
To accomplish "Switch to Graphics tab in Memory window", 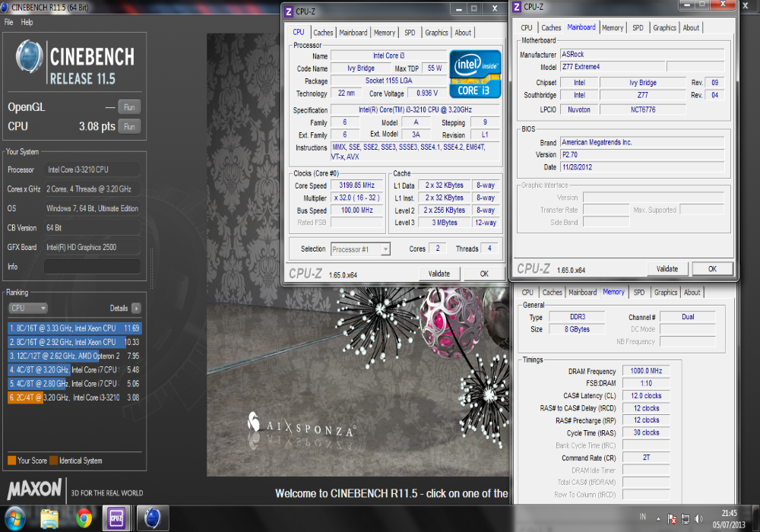I will [x=666, y=292].
